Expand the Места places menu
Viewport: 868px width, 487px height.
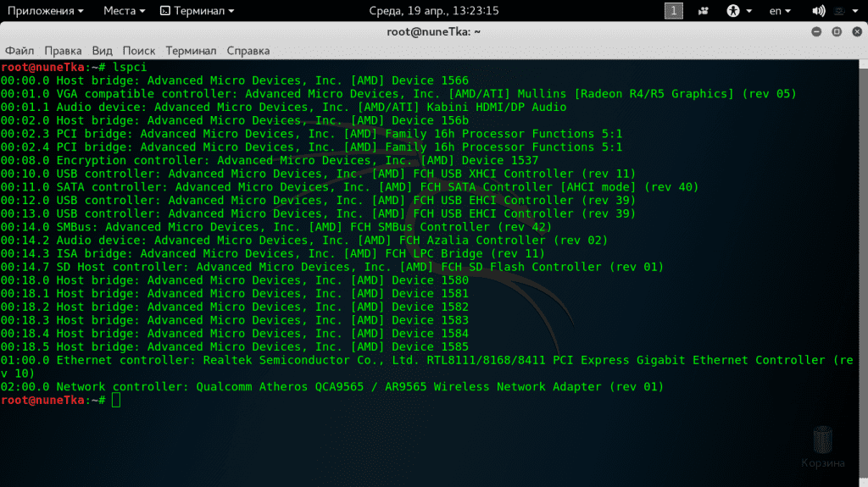(x=124, y=11)
